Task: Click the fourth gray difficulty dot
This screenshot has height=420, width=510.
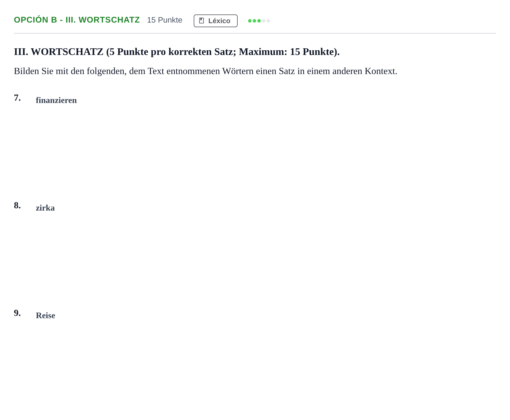Action: [264, 21]
